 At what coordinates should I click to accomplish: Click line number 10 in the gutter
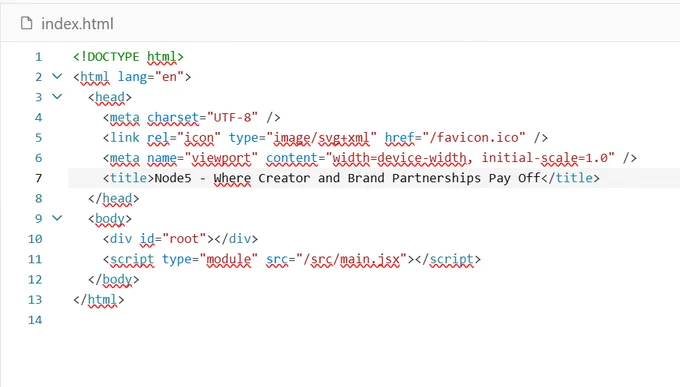35,239
